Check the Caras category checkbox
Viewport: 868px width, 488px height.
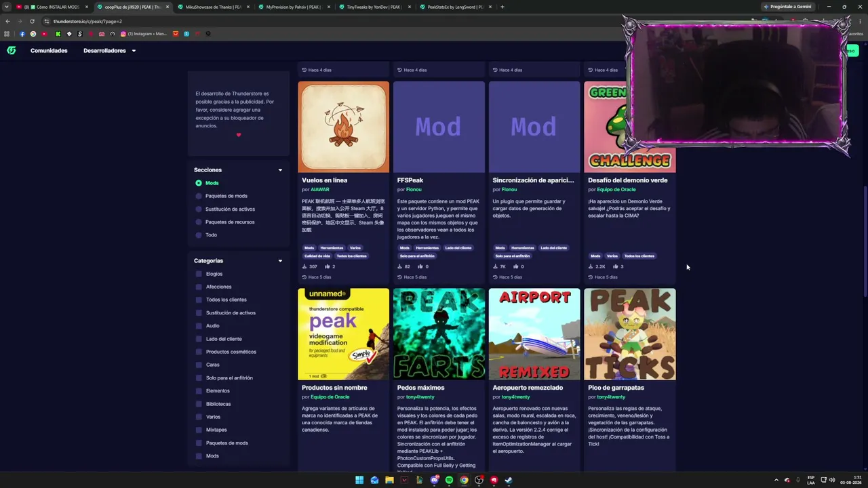click(199, 365)
